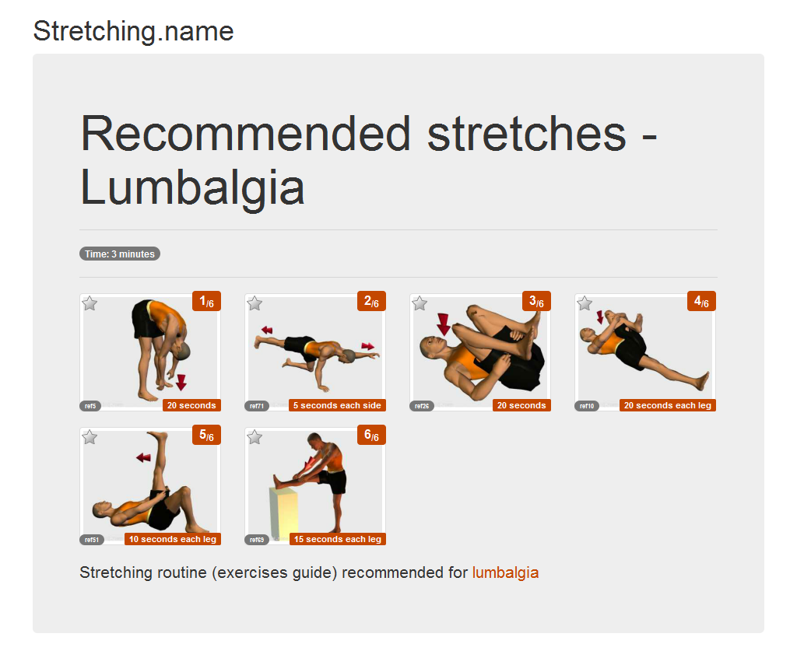
Task: Click the ref51 reference badge
Action: click(x=91, y=540)
